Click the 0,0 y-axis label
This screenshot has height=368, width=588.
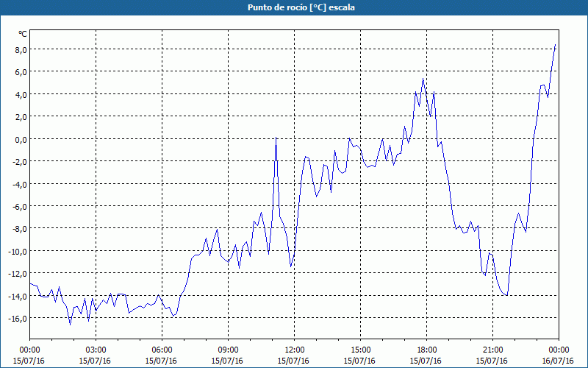pyautogui.click(x=21, y=139)
